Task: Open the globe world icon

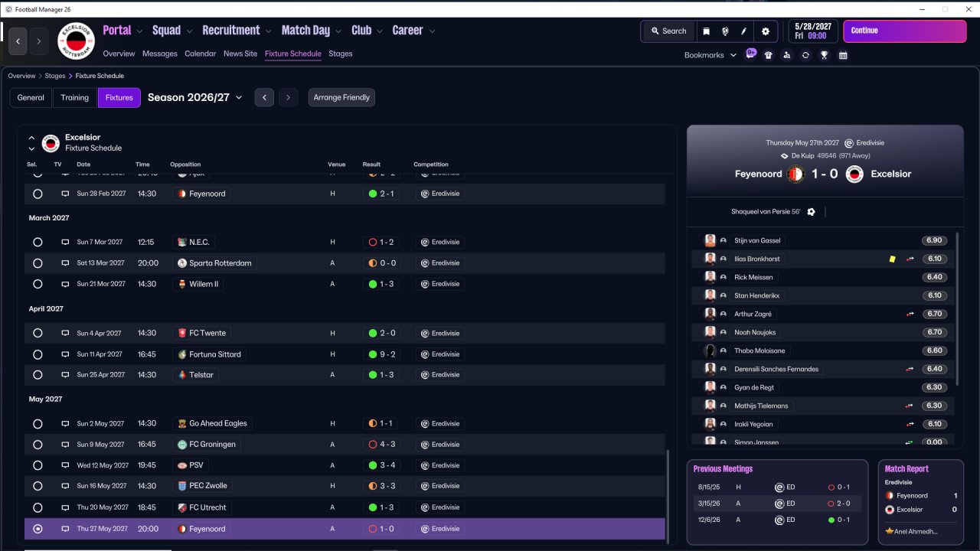Action: pyautogui.click(x=725, y=31)
